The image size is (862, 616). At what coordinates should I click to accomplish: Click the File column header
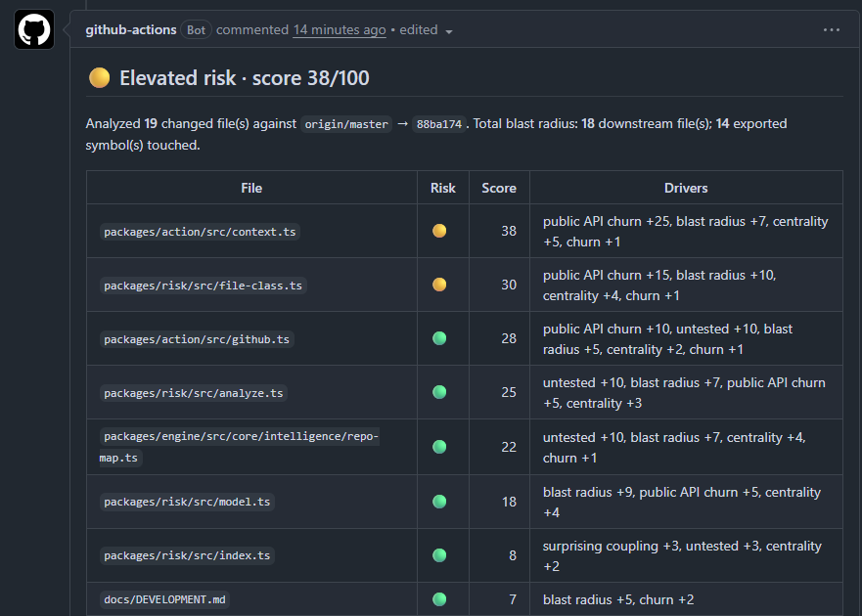[251, 188]
